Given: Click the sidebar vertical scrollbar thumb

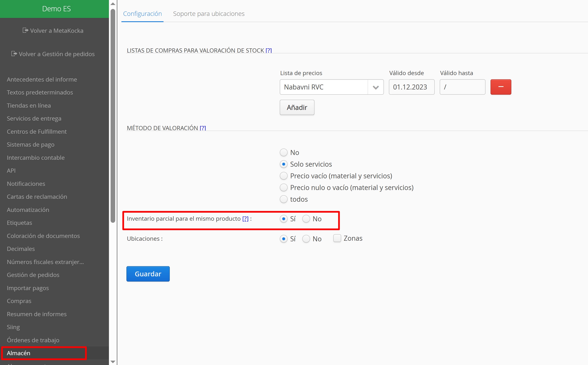Looking at the screenshot, I should click(x=113, y=116).
